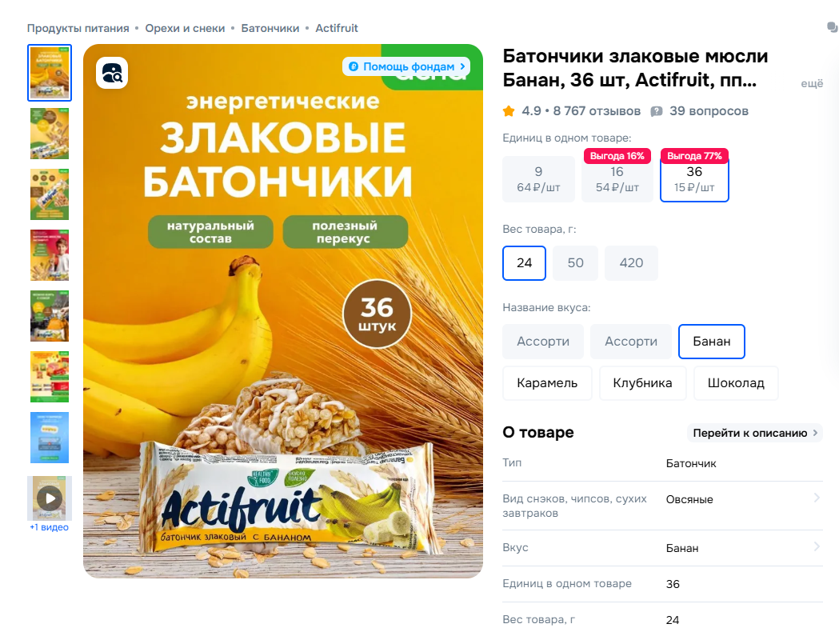Select the Карамель flavor
Screen dimensions: 839x644
547,382
